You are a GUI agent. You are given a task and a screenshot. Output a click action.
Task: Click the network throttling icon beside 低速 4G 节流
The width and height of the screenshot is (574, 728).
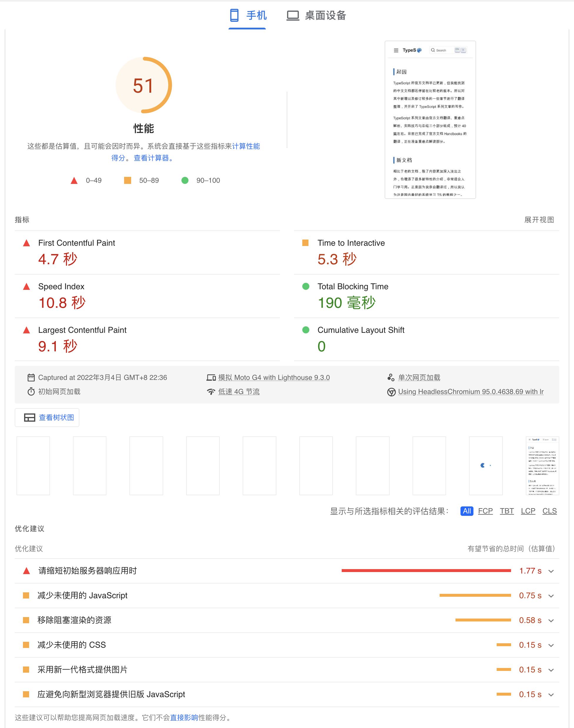[x=211, y=392]
